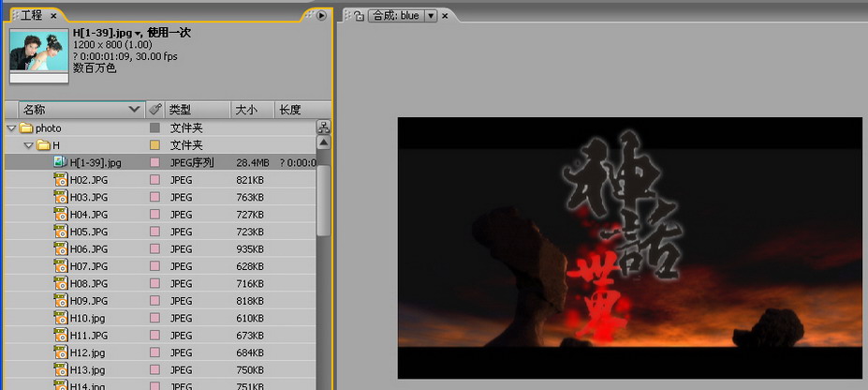Grab the Project panel grip handle beside 工程
Image resolution: width=868 pixels, height=390 pixels.
point(16,16)
